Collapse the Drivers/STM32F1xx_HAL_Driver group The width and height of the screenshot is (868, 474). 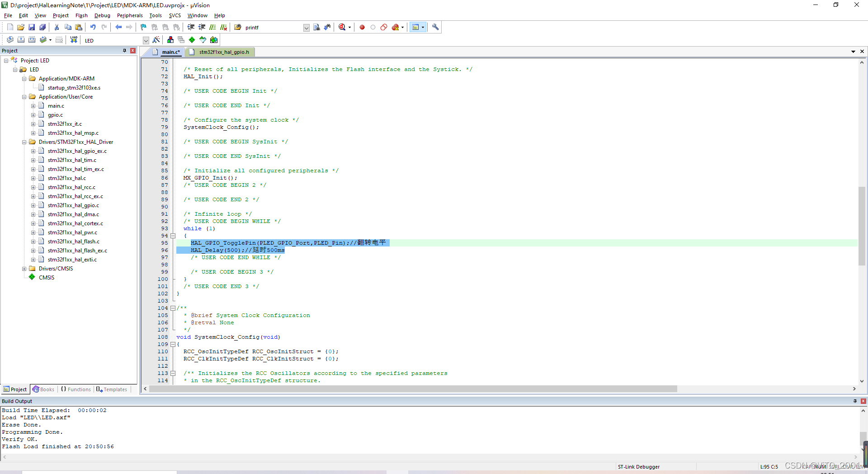[24, 142]
